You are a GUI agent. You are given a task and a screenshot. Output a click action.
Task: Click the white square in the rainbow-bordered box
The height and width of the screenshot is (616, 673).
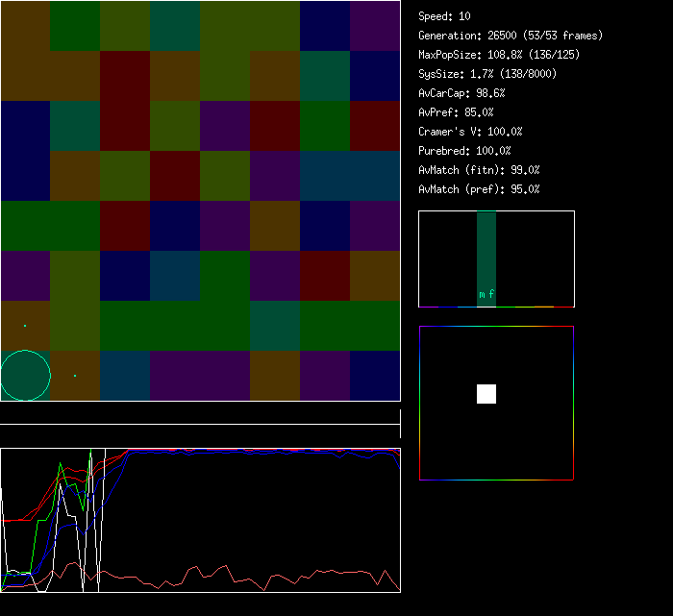point(486,393)
